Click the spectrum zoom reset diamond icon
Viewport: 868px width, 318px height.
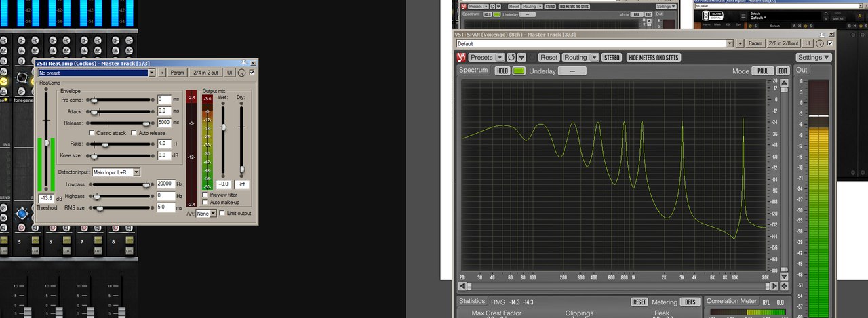click(x=785, y=286)
